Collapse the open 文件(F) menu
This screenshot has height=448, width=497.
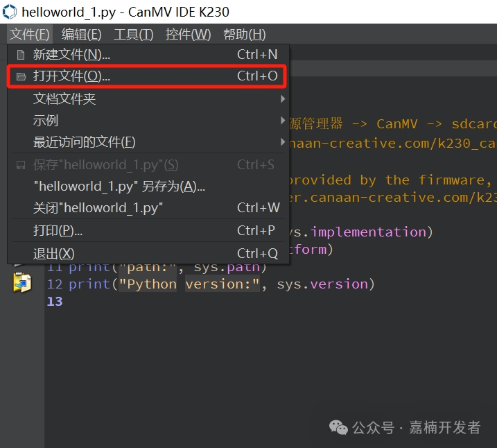click(30, 34)
